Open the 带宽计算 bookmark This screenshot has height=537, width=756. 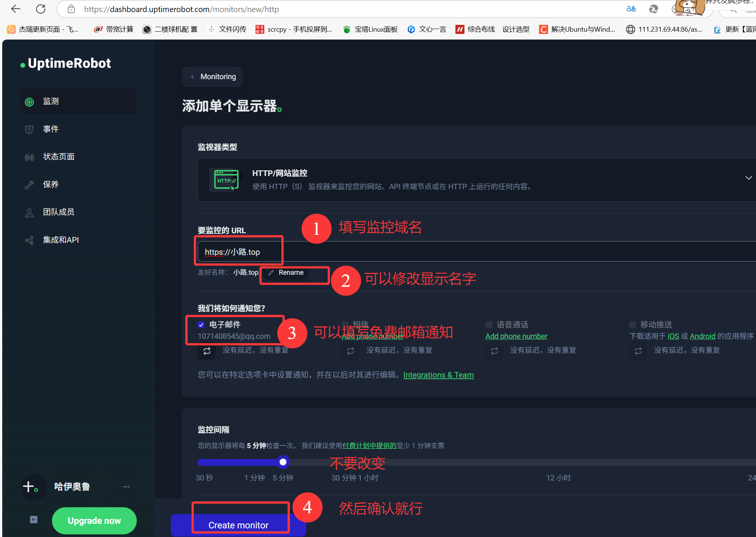[x=114, y=29]
